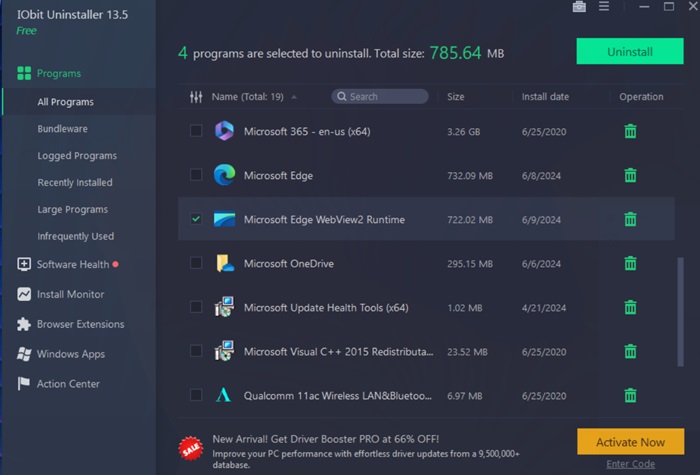Check the Microsoft Edge checkbox
Image resolution: width=700 pixels, height=475 pixels.
pos(196,175)
